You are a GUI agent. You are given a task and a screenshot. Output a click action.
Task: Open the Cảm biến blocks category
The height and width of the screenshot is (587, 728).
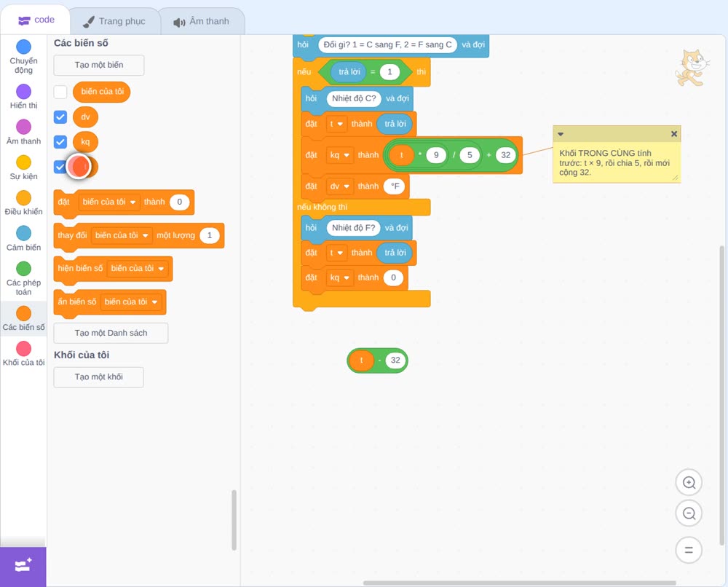pos(23,239)
